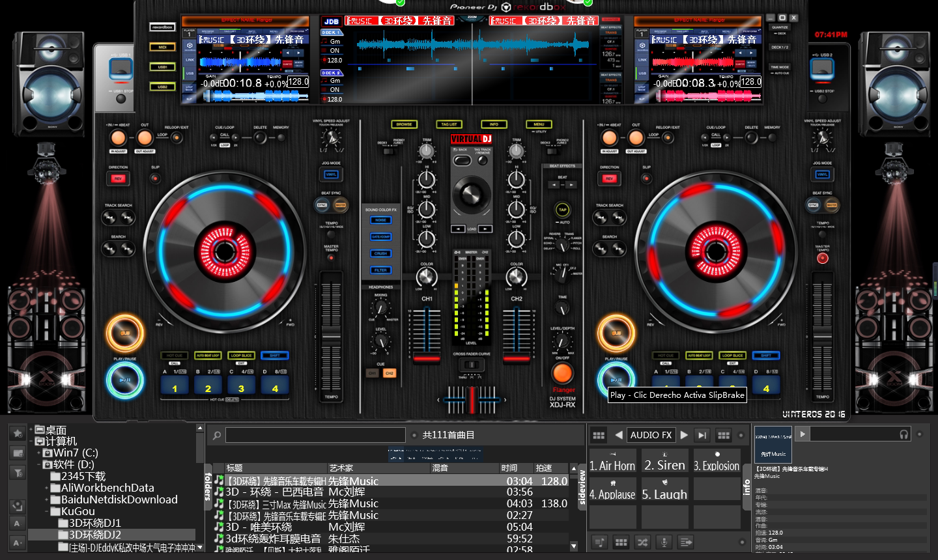The height and width of the screenshot is (560, 938).
Task: Expand the AliWorkbenchData folder node
Action: (46, 488)
